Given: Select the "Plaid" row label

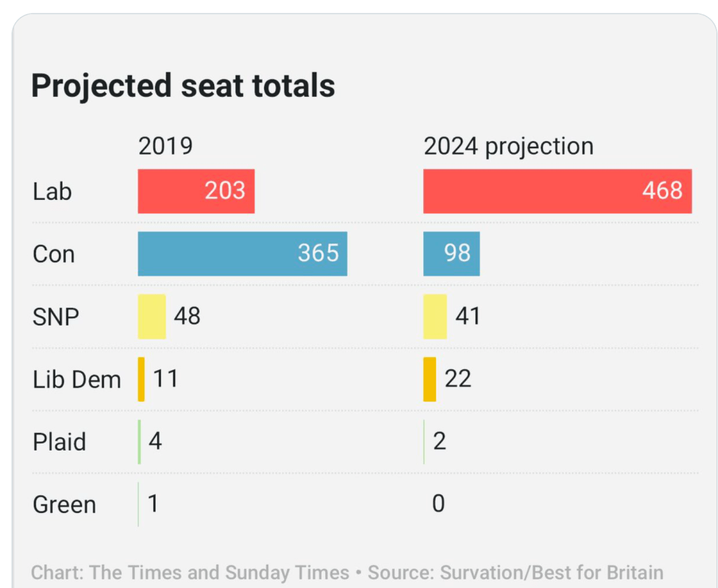Looking at the screenshot, I should tap(59, 442).
